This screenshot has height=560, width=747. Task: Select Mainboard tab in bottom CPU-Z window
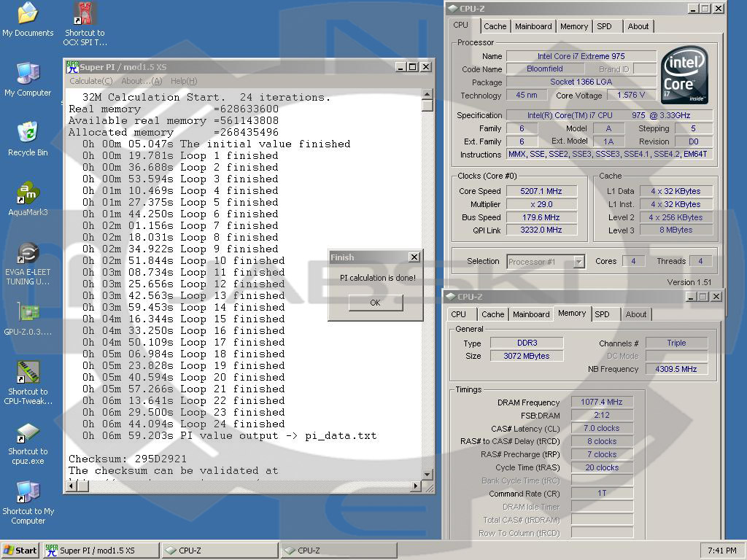point(531,314)
